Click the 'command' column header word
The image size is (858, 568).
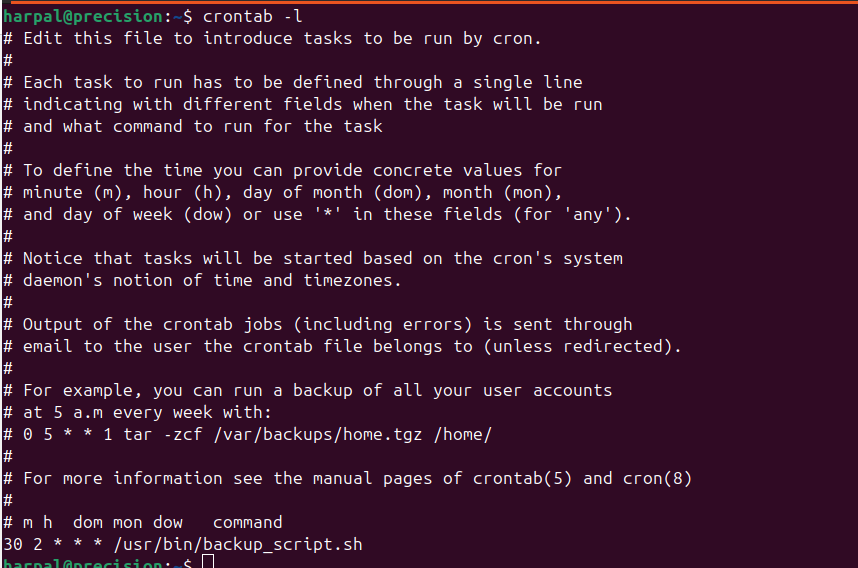click(x=247, y=522)
